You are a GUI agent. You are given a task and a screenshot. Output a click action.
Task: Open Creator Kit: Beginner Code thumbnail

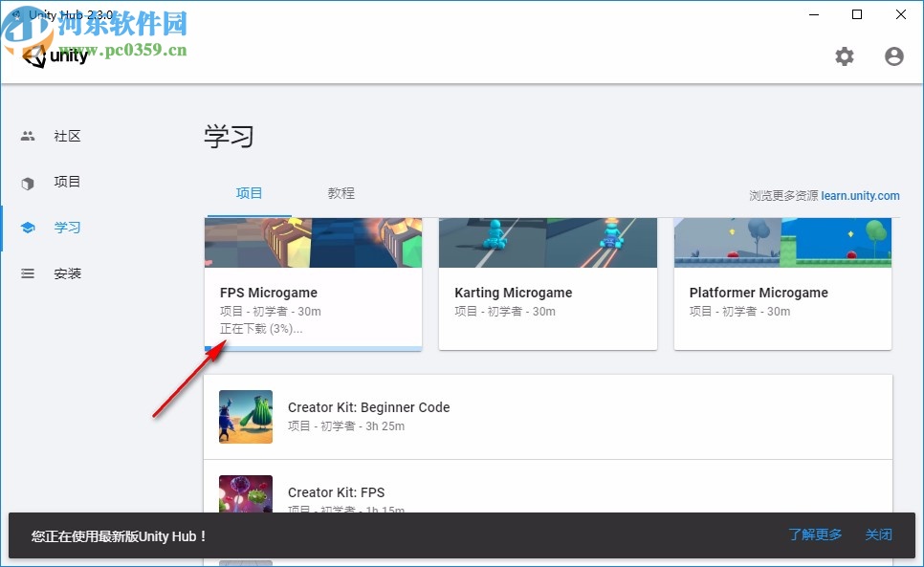[246, 417]
